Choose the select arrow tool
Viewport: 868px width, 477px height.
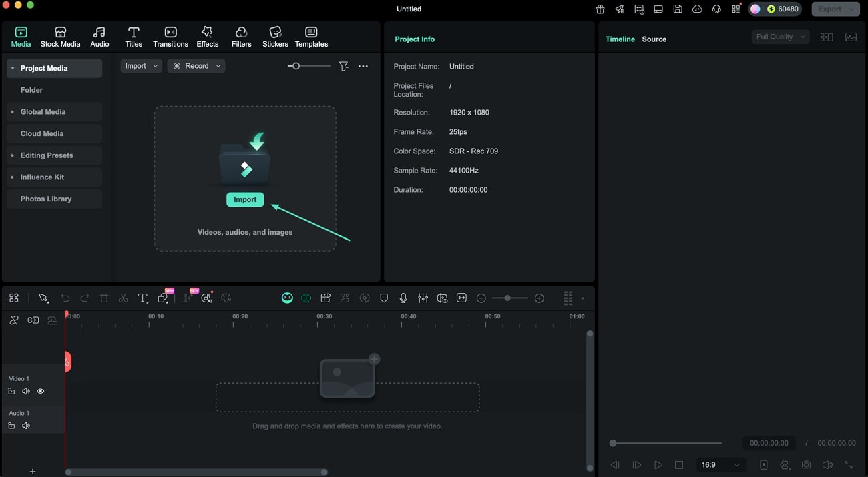[43, 298]
